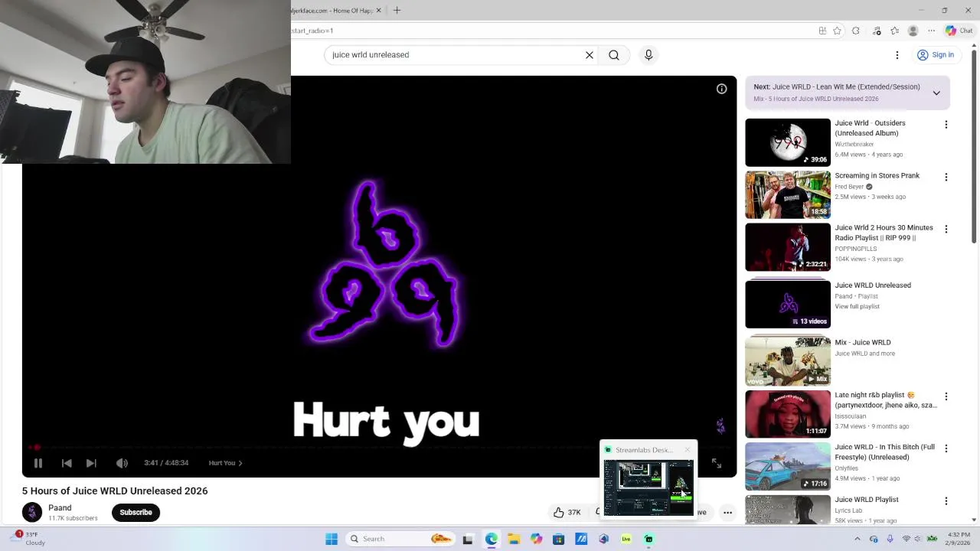Pause the video with the pause button
The width and height of the screenshot is (980, 551).
click(x=38, y=463)
